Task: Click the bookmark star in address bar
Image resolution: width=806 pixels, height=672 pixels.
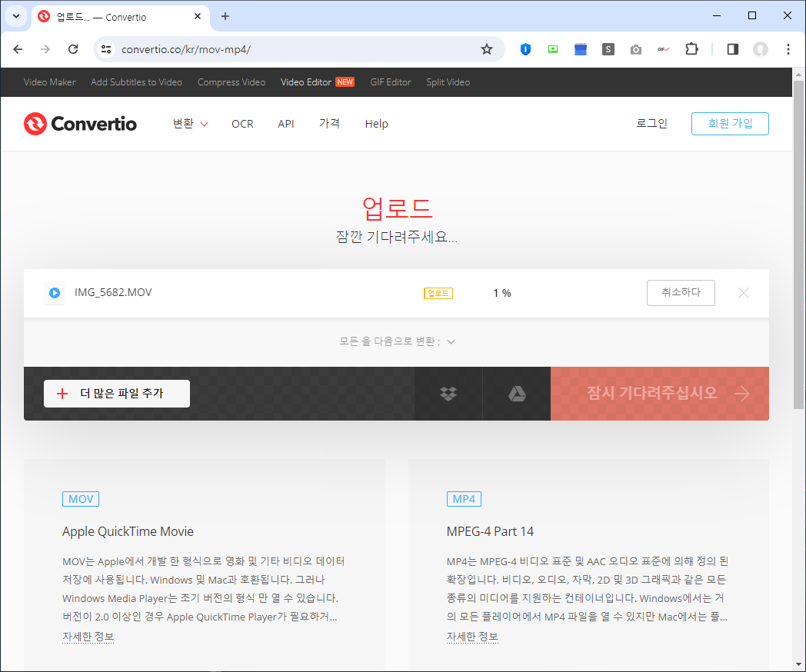Action: coord(486,48)
